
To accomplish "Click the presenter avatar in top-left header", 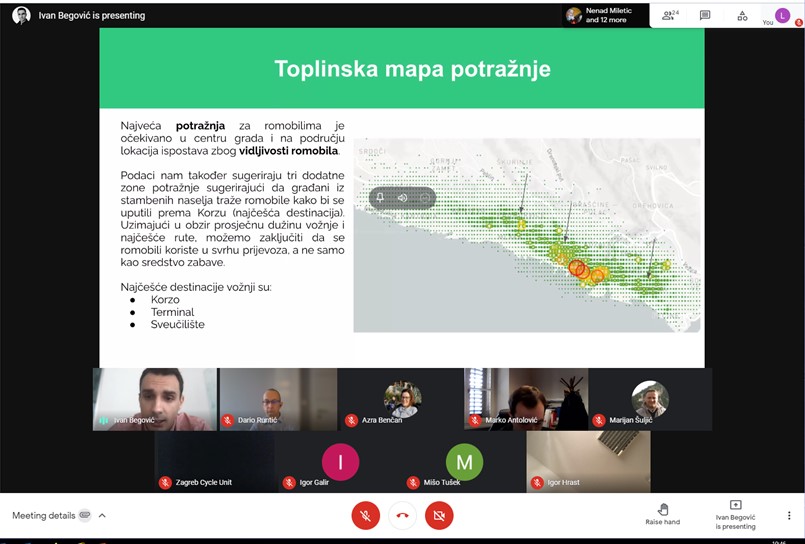I will (x=21, y=15).
